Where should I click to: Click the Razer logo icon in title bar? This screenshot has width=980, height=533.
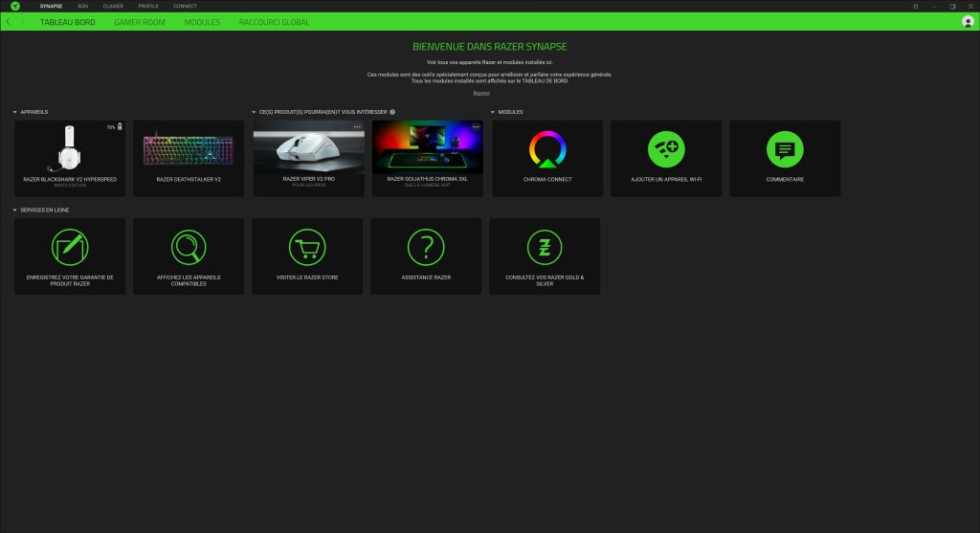pyautogui.click(x=15, y=7)
